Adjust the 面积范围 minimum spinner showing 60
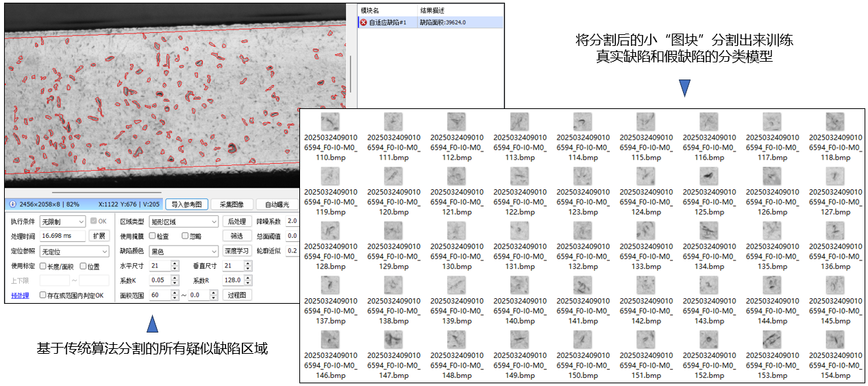 (x=164, y=295)
